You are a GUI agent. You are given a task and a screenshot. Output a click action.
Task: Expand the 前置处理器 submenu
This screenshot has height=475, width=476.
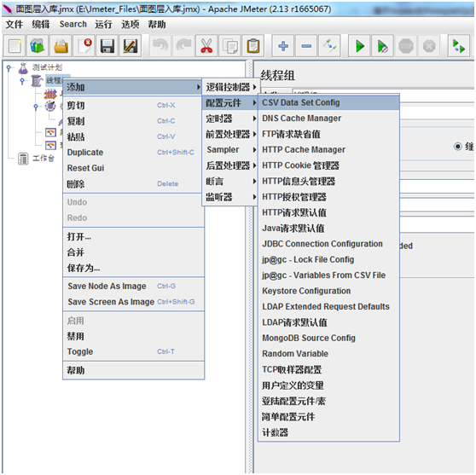pyautogui.click(x=230, y=134)
